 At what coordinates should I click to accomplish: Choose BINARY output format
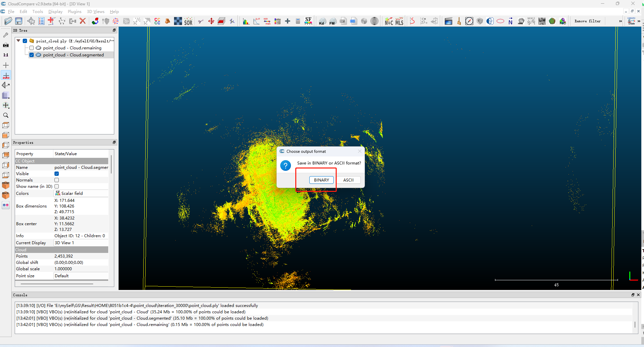(x=321, y=180)
